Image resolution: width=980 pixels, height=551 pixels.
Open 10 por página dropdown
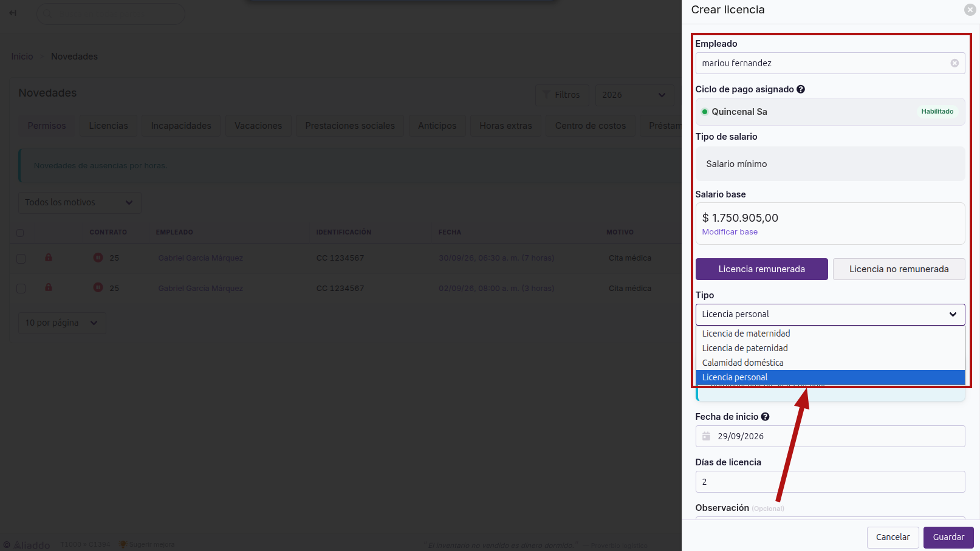tap(62, 323)
